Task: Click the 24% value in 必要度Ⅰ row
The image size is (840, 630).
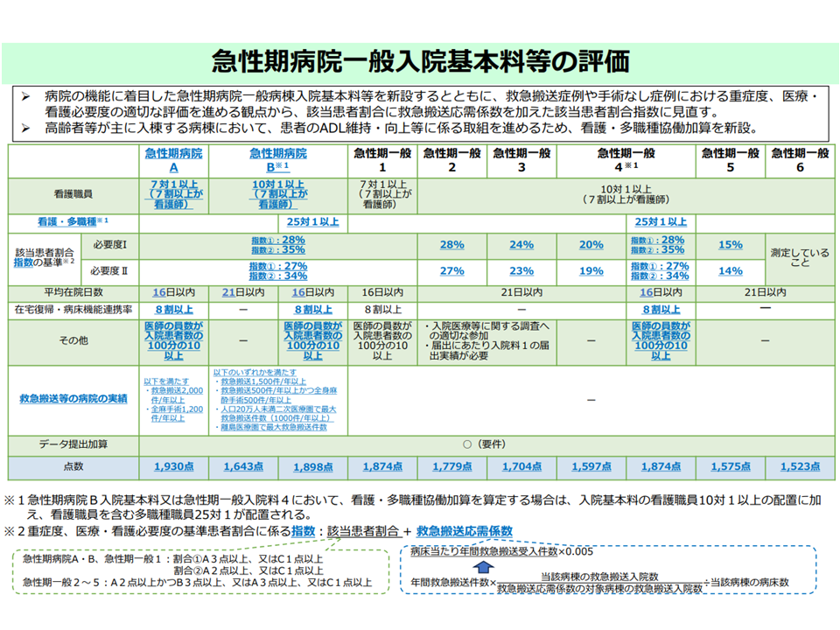Action: tap(521, 245)
